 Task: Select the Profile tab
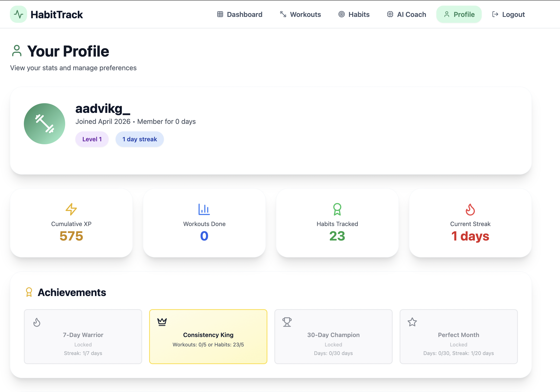point(459,14)
